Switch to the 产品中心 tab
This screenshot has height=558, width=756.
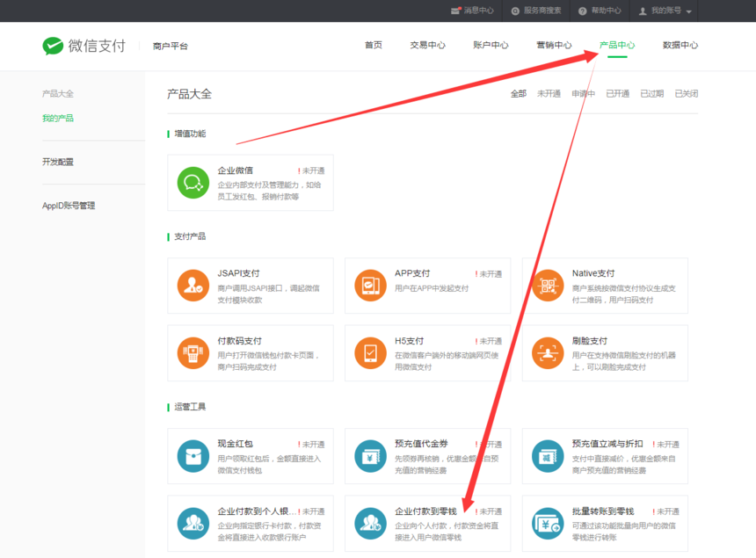click(x=617, y=46)
